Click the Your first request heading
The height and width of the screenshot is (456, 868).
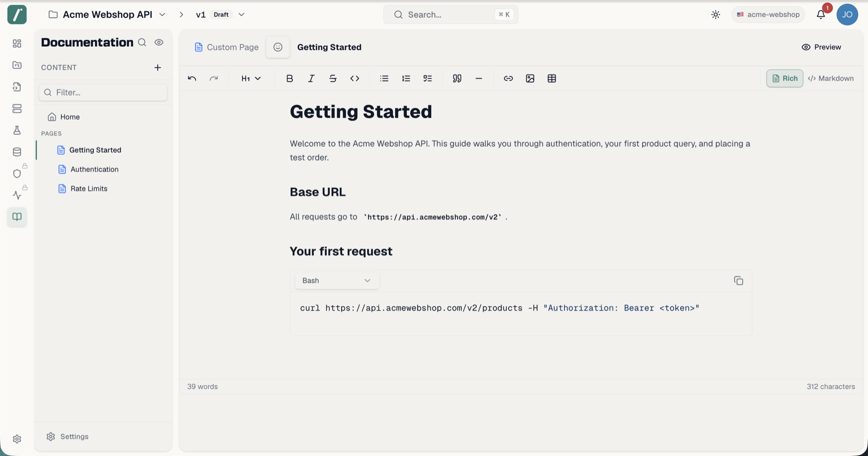pos(341,251)
